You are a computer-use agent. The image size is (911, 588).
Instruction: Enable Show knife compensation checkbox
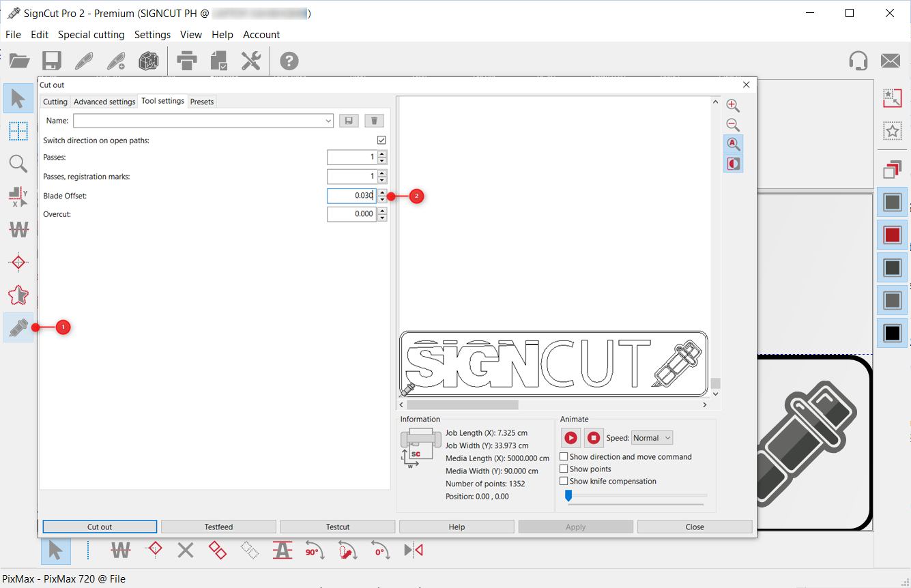click(564, 481)
